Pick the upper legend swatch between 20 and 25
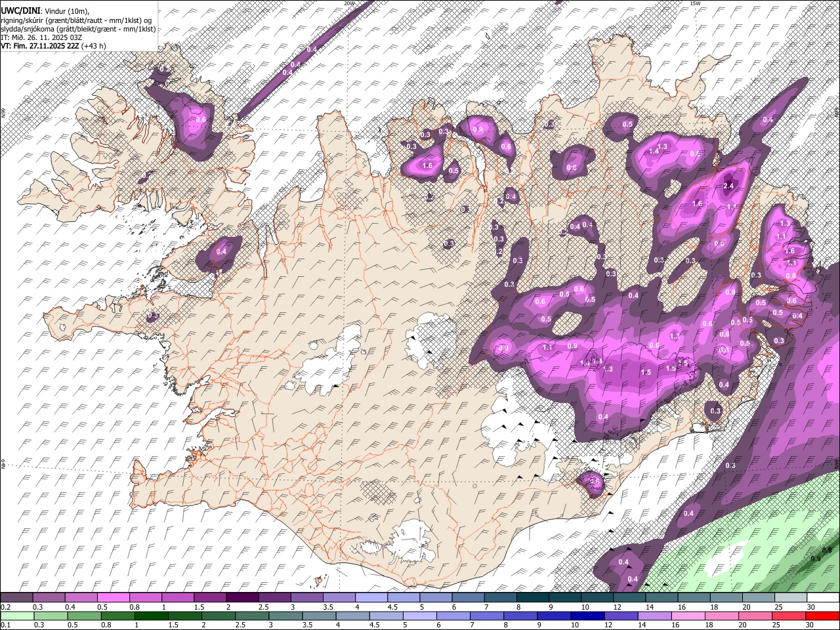The height and width of the screenshot is (630, 840). click(x=759, y=598)
